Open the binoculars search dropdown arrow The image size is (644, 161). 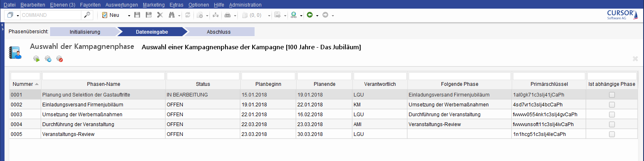click(179, 16)
